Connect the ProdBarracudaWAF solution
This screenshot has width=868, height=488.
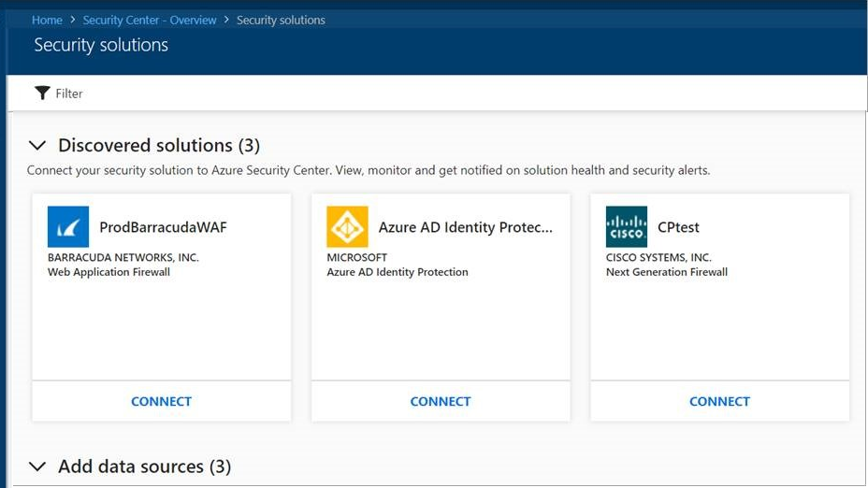pyautogui.click(x=161, y=401)
